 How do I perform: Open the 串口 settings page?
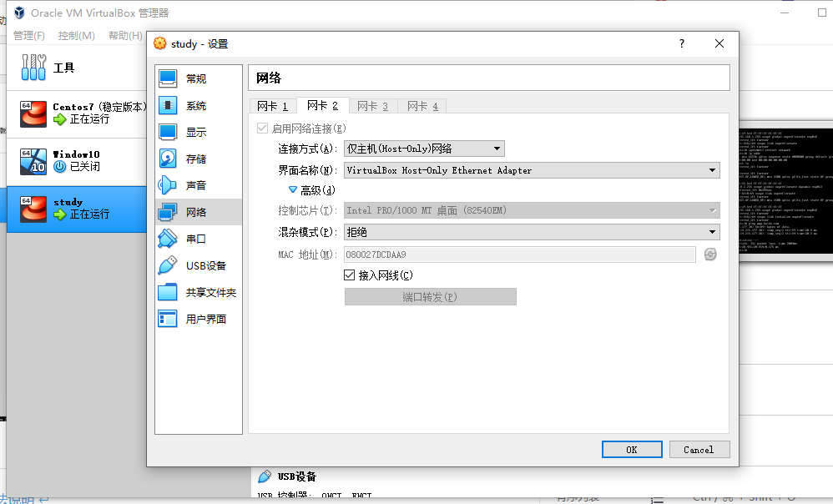[198, 239]
